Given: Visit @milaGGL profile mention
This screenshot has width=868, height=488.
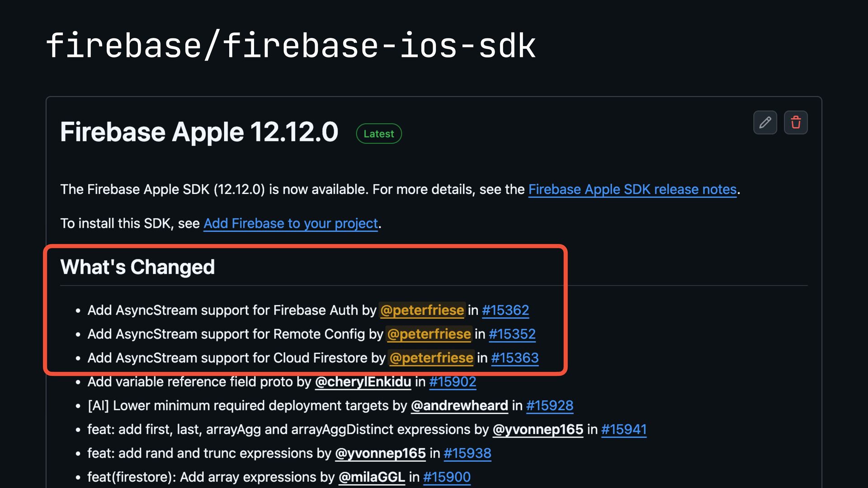Looking at the screenshot, I should pos(372,477).
